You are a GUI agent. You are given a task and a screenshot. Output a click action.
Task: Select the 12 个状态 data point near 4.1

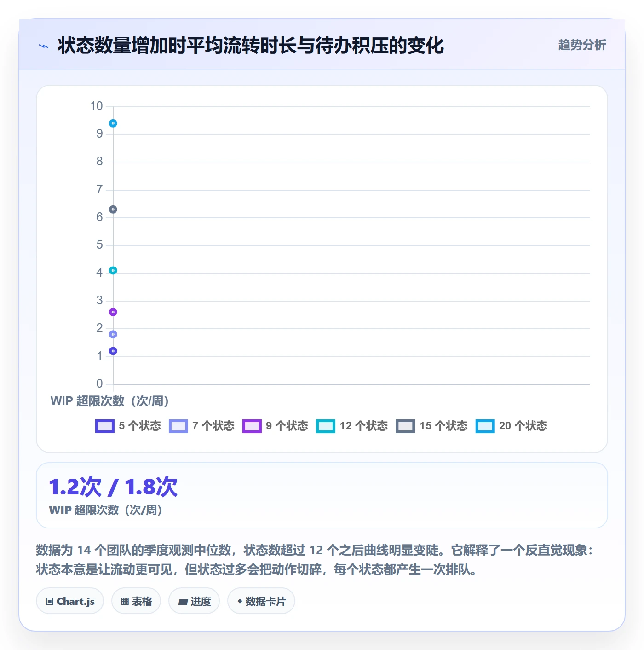coord(113,270)
